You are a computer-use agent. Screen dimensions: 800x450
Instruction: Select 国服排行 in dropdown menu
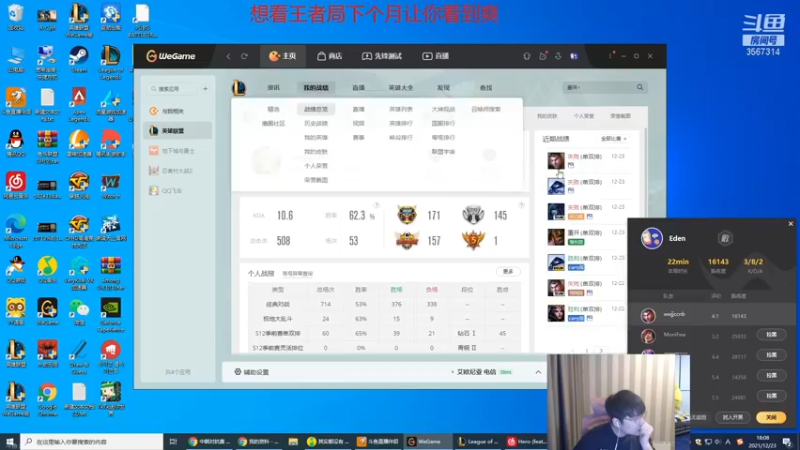pos(443,123)
